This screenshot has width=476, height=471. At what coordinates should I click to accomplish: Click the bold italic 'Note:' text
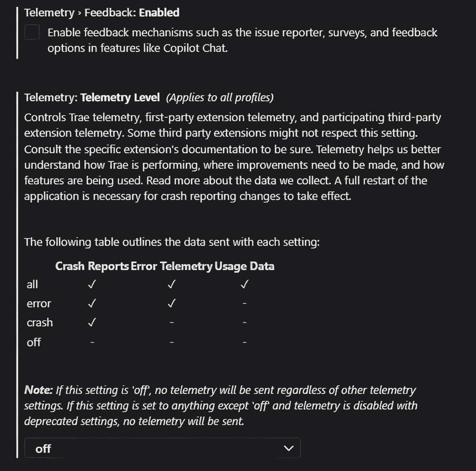(39, 390)
